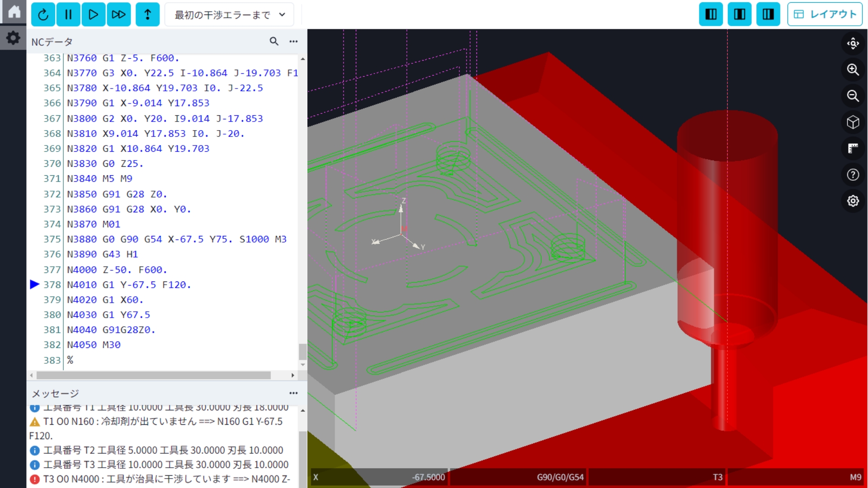Open the メッセージ panel options menu
This screenshot has height=488, width=868.
pyautogui.click(x=293, y=393)
